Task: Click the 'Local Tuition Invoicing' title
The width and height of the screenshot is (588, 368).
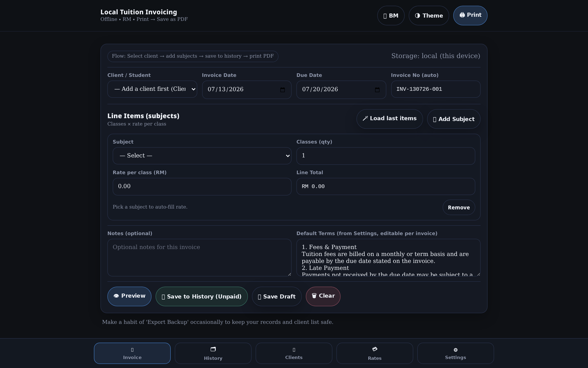Action: tap(139, 12)
